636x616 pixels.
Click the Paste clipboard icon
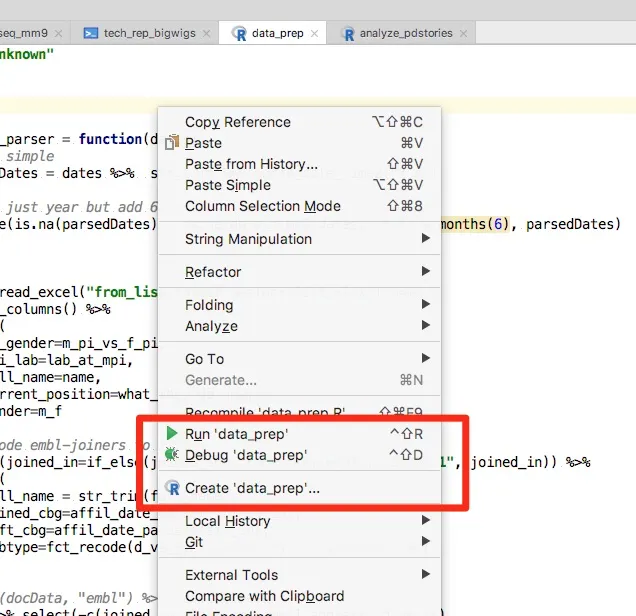(172, 142)
